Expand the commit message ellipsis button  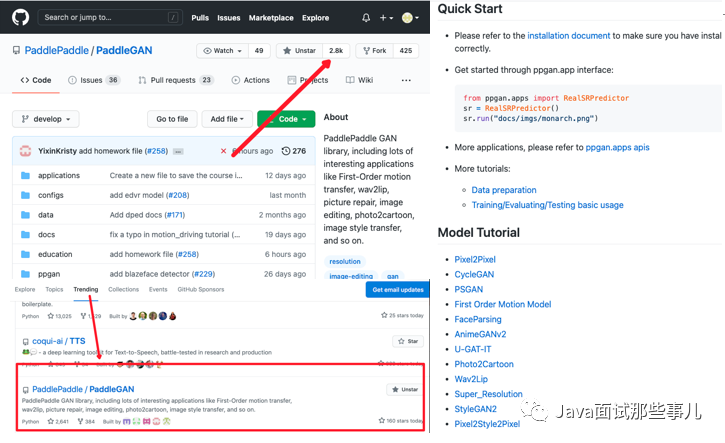click(178, 151)
